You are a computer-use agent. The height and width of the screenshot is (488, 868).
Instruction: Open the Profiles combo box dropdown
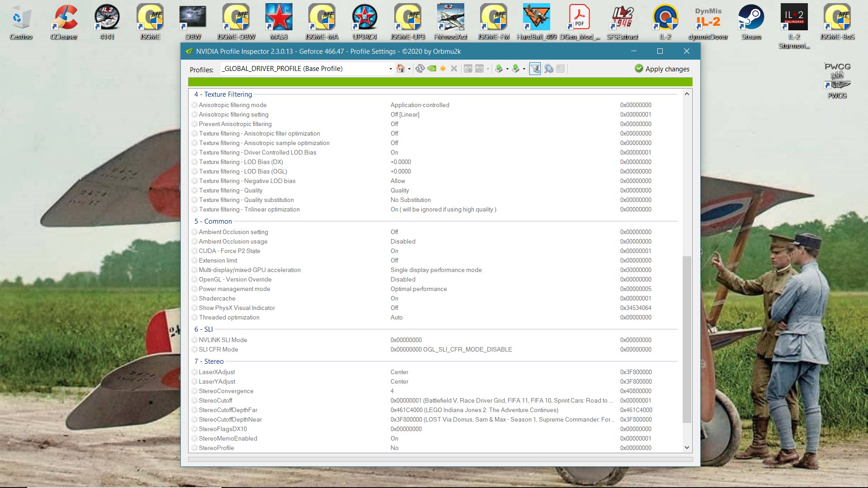coord(391,69)
